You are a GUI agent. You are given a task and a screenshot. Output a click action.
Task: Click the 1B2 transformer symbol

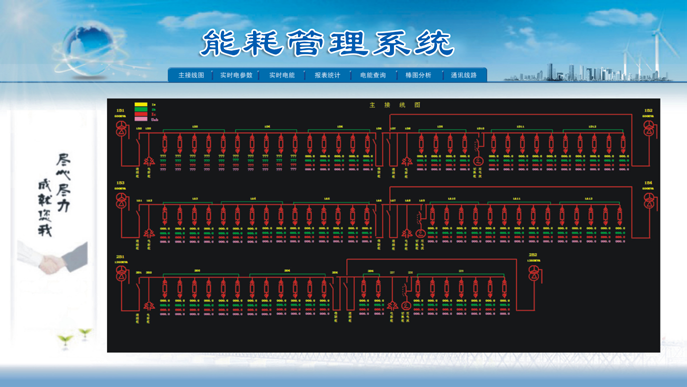[649, 128]
